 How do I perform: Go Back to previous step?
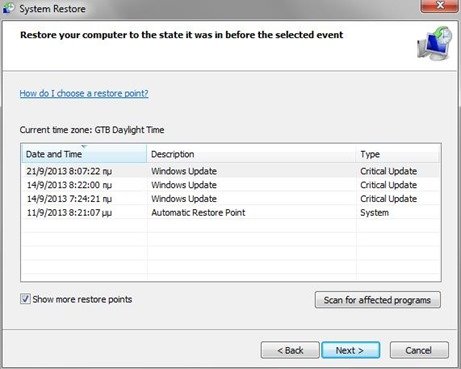point(290,350)
